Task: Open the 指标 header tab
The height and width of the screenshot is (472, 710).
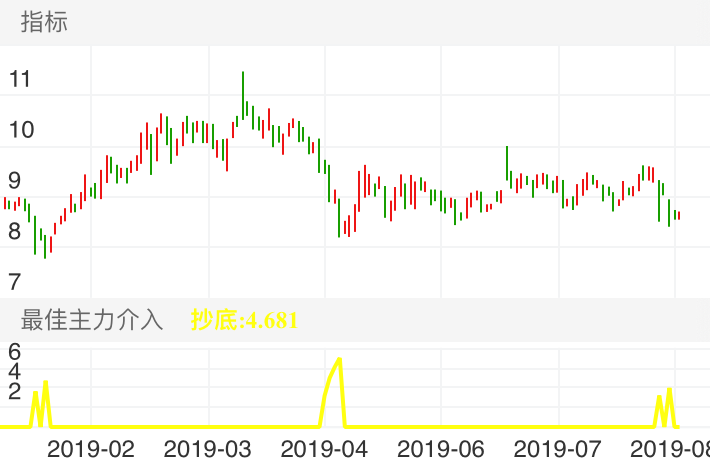Action: point(44,22)
